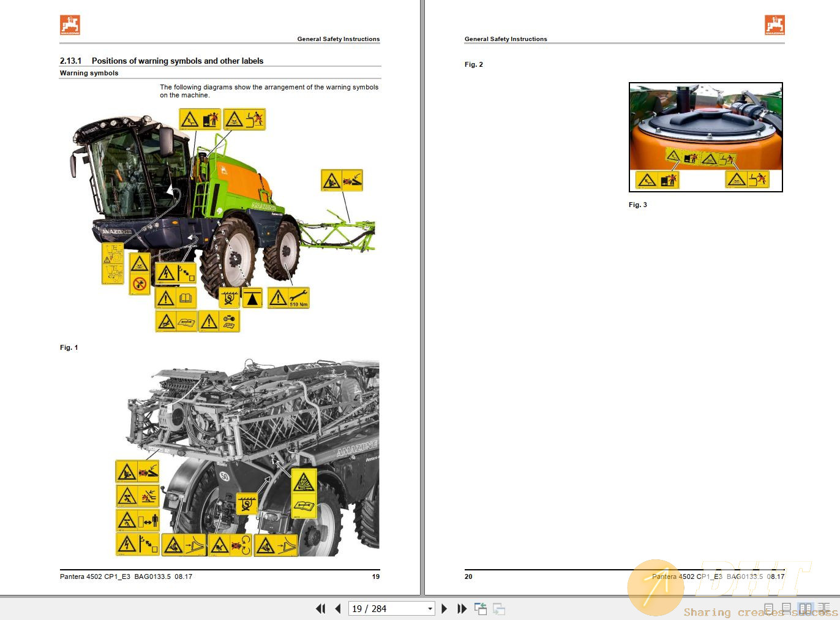Image resolution: width=840 pixels, height=620 pixels.
Task: Select the 'Fig. 3' caption
Action: pyautogui.click(x=638, y=205)
